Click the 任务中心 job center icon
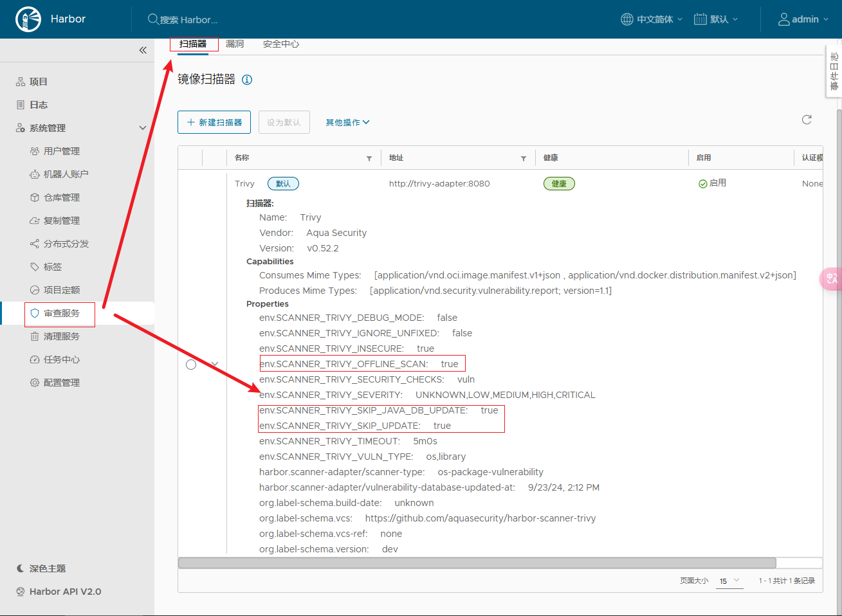This screenshot has width=842, height=616. coord(35,359)
